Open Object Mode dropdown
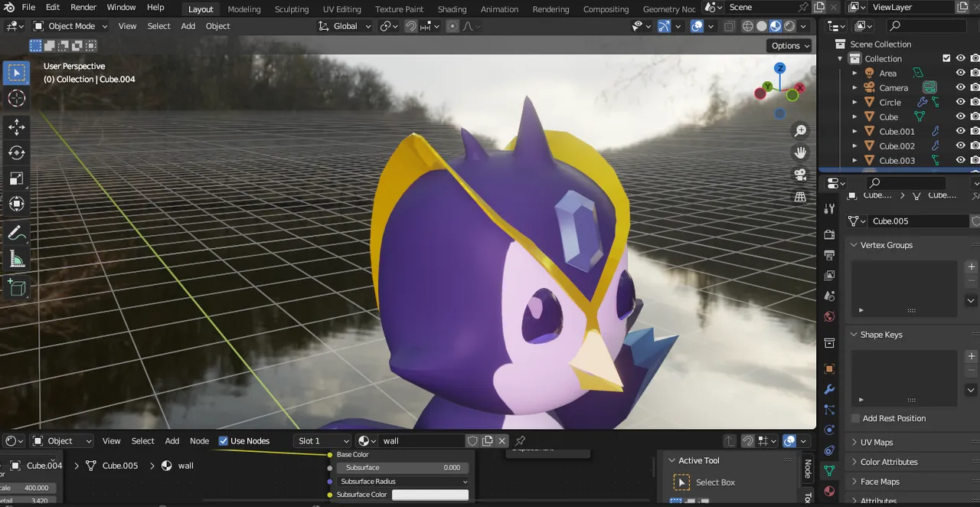The height and width of the screenshot is (507, 980). (70, 26)
